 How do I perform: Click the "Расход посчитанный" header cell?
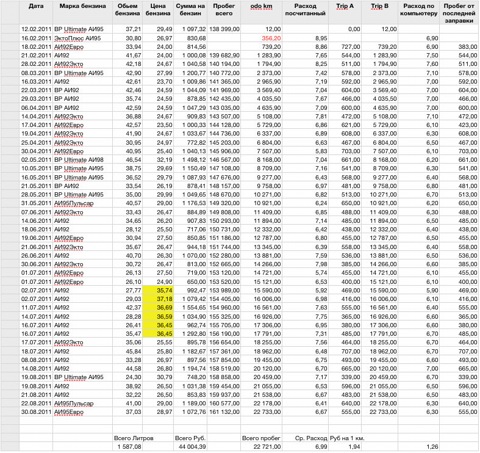(305, 12)
